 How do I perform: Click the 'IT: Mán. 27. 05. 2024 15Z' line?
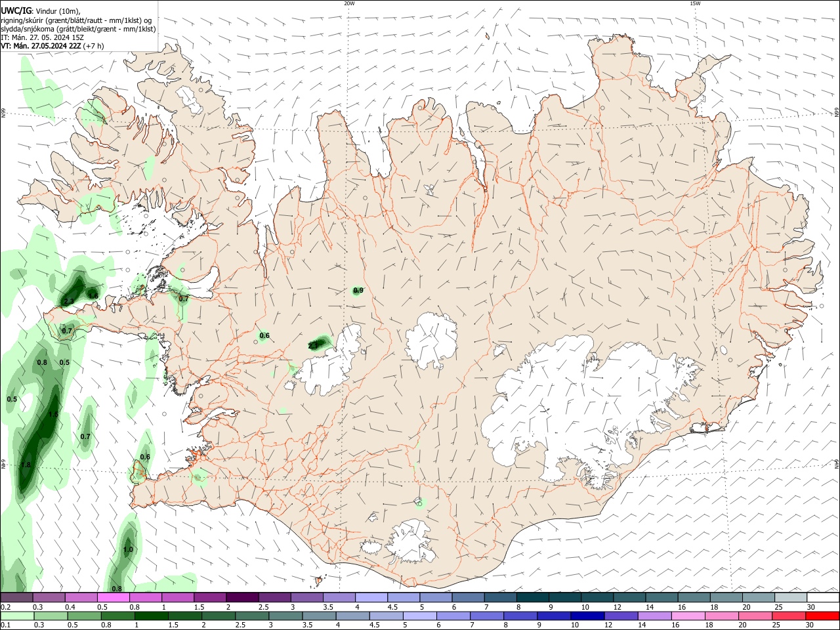tap(41, 37)
